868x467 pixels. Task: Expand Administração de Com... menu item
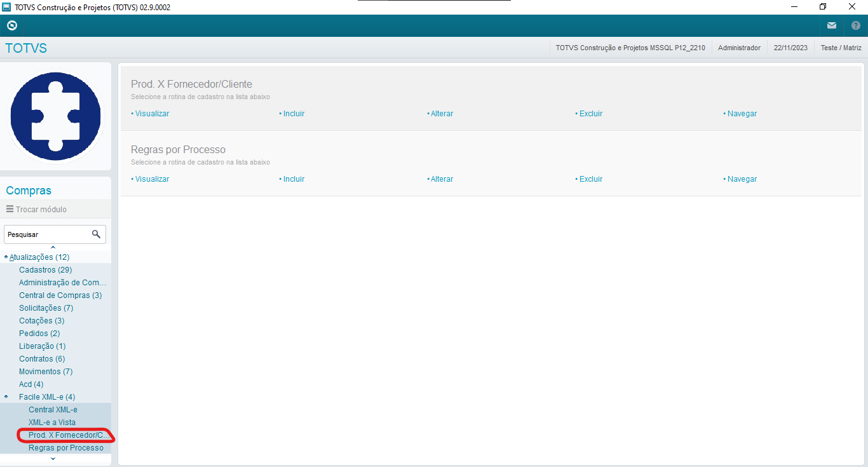pyautogui.click(x=62, y=283)
